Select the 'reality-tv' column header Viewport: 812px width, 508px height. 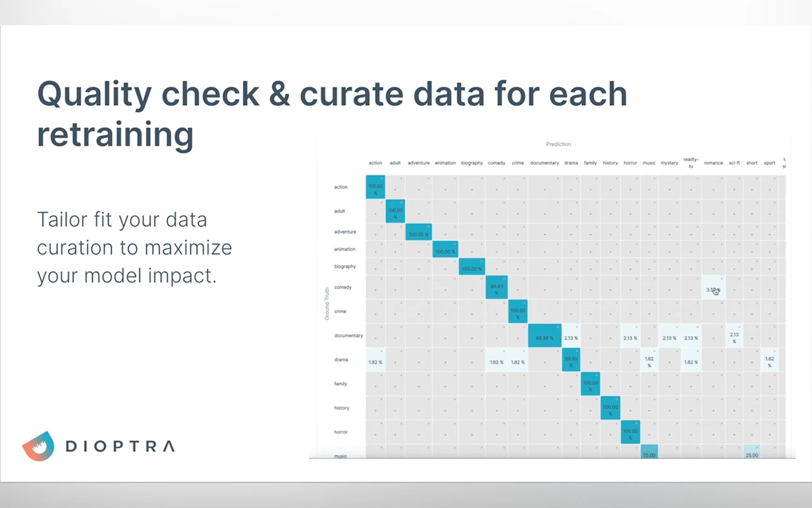tap(691, 163)
